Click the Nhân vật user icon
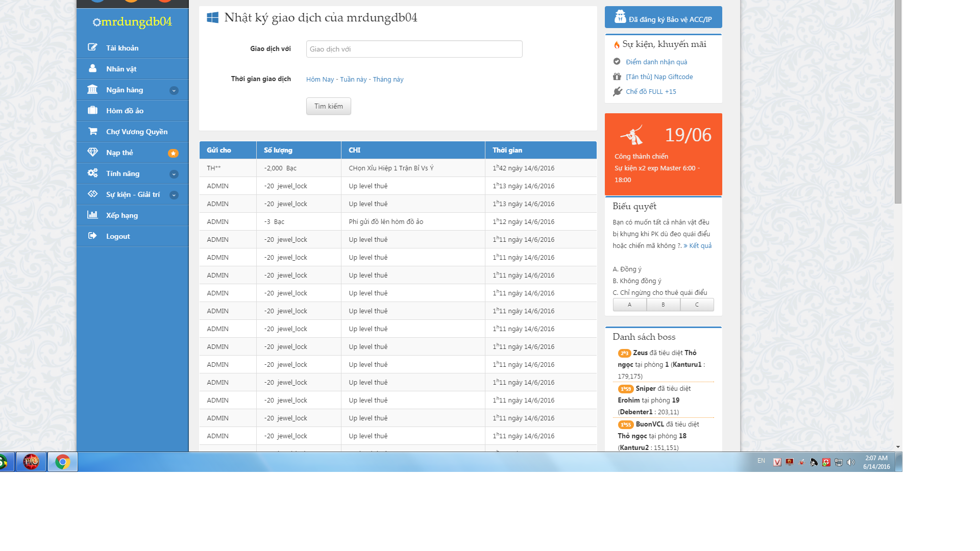Screen dimensions: 980x551 pyautogui.click(x=92, y=68)
